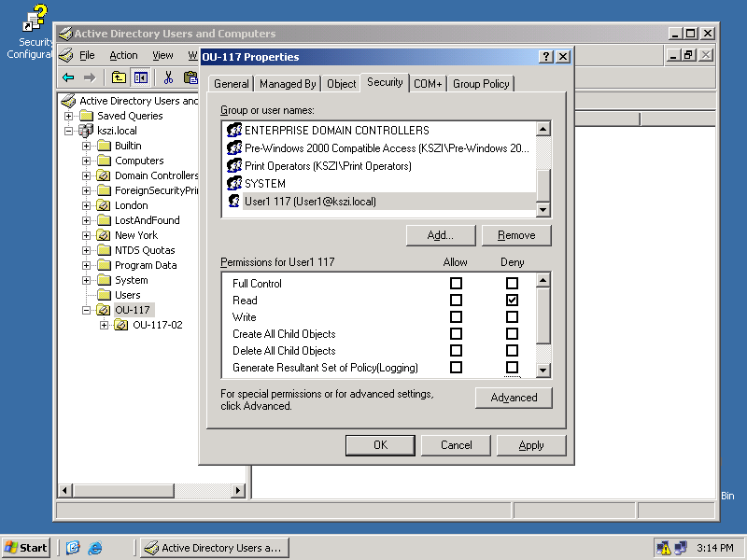Screen dimensions: 747x560
Task: Click the kszi.local domain icon
Action: click(86, 131)
